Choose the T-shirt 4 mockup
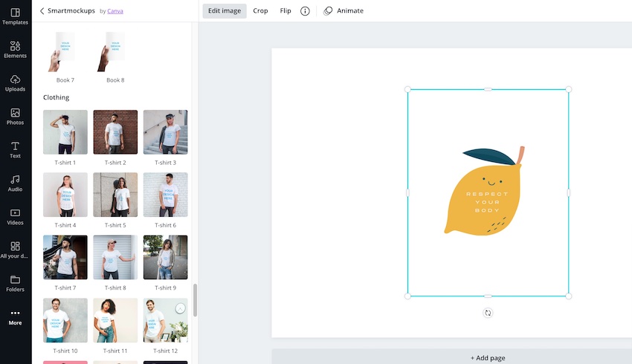Image resolution: width=632 pixels, height=364 pixels. coord(65,195)
